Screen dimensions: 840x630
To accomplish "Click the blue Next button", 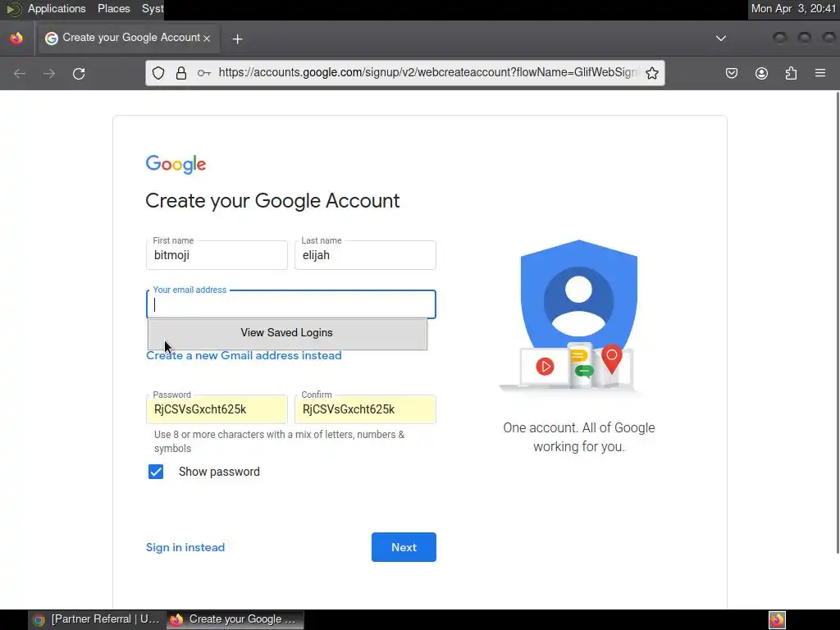I will 404,547.
